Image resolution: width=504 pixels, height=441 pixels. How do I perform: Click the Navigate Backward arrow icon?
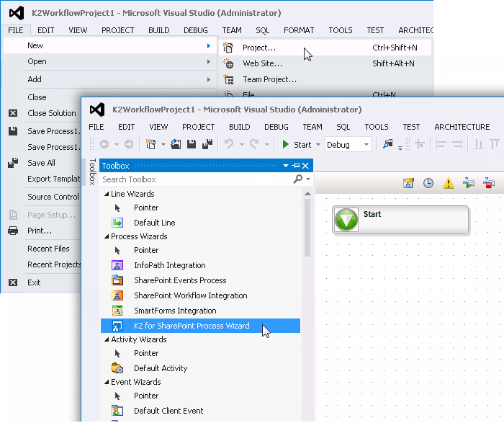pos(104,144)
